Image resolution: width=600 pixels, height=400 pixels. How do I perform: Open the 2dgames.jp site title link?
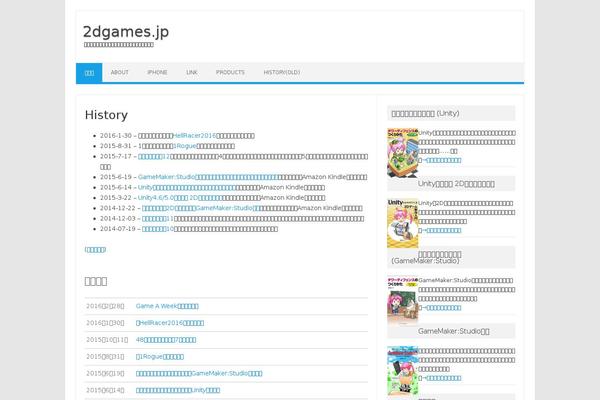tap(126, 32)
